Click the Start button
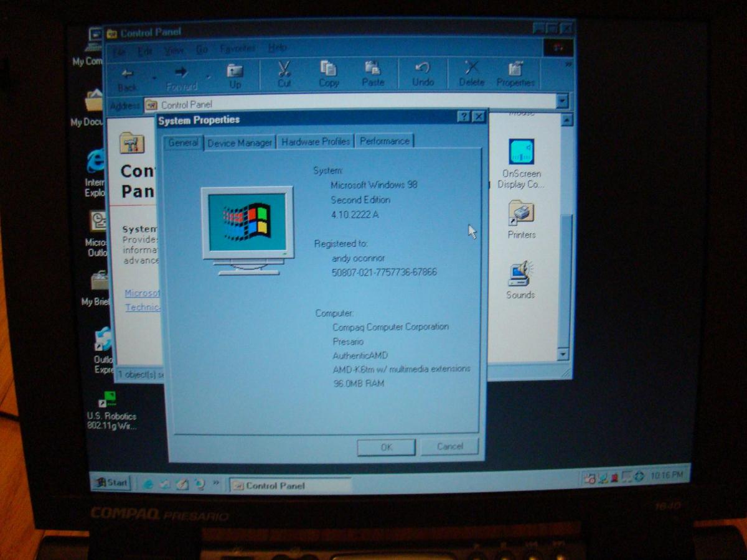The width and height of the screenshot is (747, 560). coord(111,482)
